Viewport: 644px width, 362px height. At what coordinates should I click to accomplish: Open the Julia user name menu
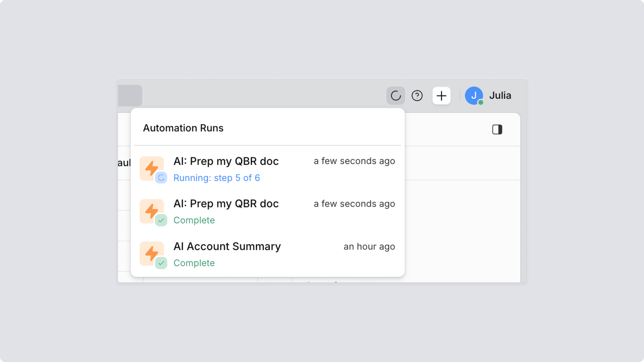500,95
